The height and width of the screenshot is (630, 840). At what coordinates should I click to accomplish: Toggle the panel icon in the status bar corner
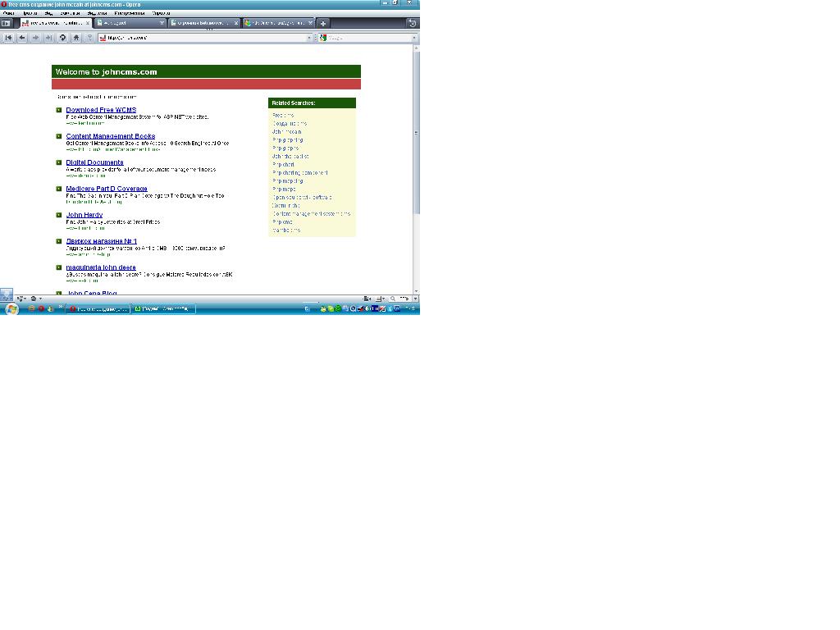coord(6,295)
